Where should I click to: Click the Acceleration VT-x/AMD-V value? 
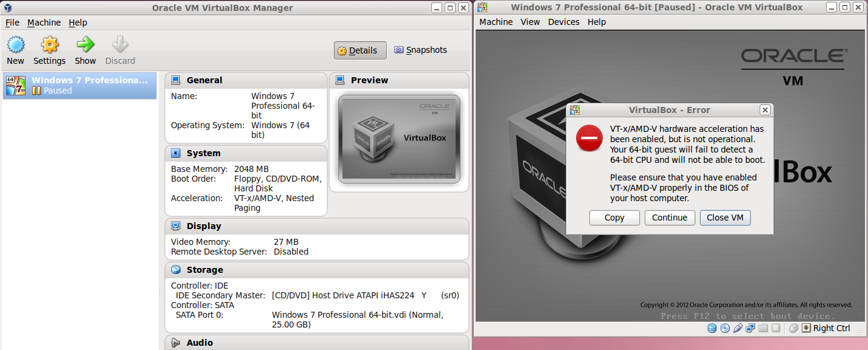click(274, 203)
